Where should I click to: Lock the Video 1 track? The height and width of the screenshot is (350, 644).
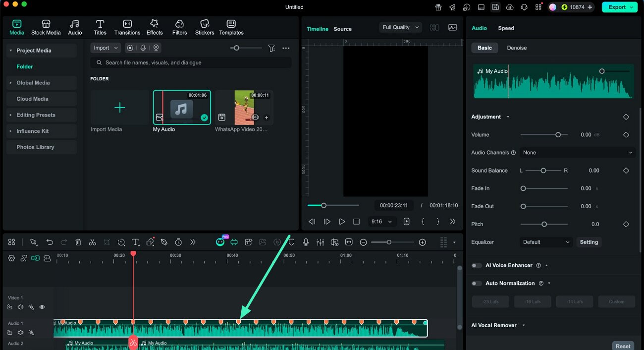pos(10,307)
